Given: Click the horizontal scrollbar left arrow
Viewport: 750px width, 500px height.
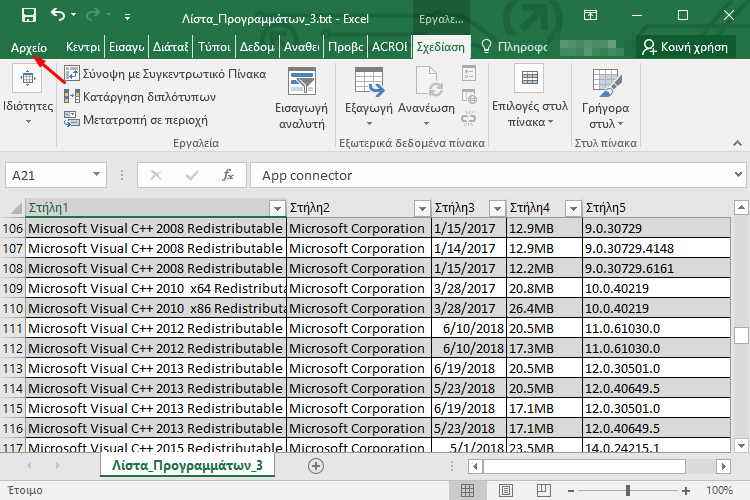Looking at the screenshot, I should point(475,466).
